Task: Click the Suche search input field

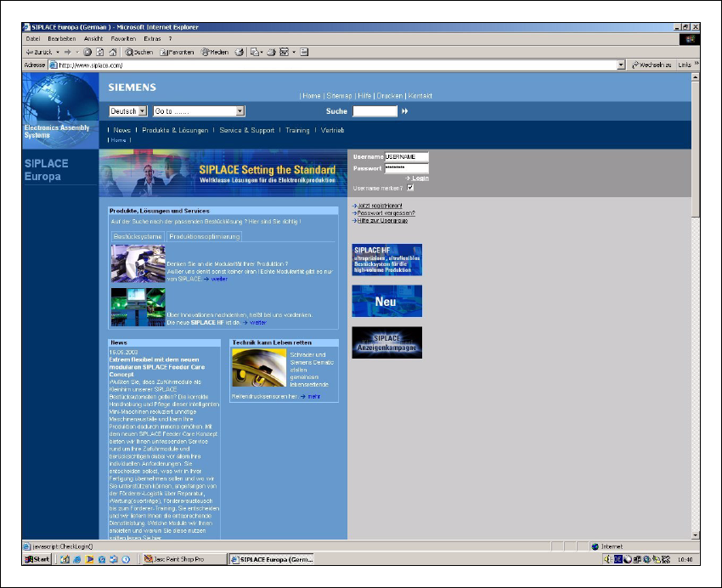Action: coord(375,111)
